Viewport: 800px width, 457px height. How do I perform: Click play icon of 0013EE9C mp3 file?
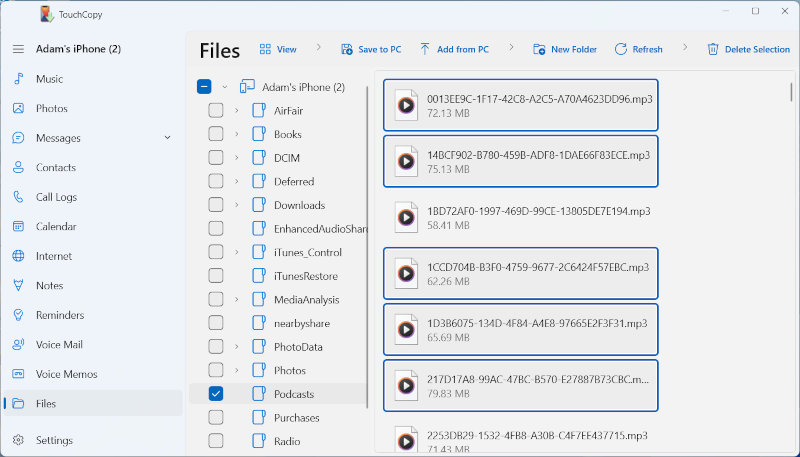pyautogui.click(x=406, y=106)
